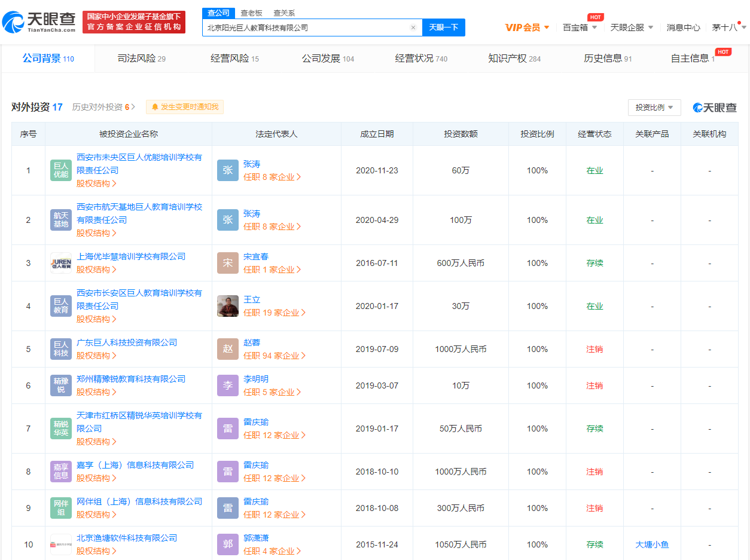
Task: Click the 成立日期 cell 2016-07-11
Action: (x=377, y=263)
